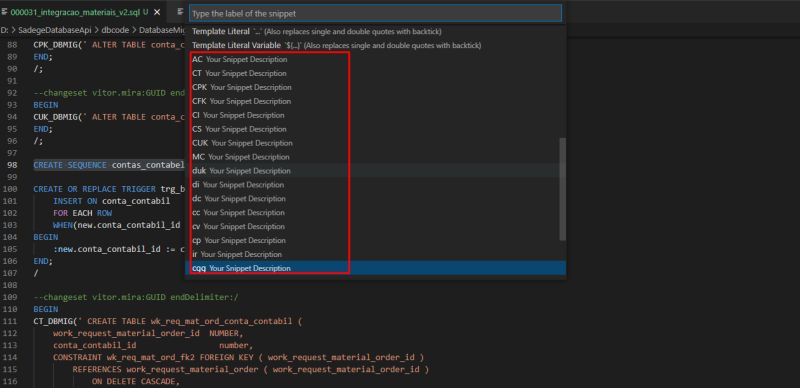800x388 pixels.
Task: Select the MC snippet from the list
Action: click(376, 157)
